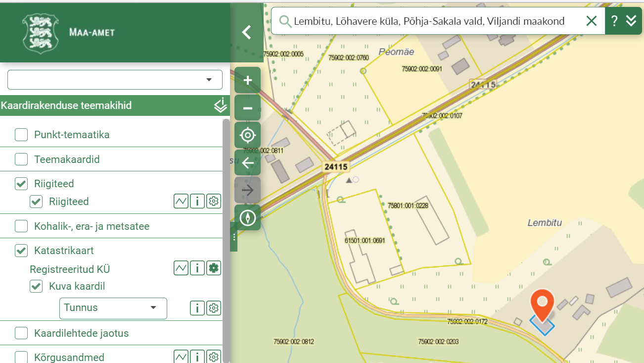Click the locate-my-position target icon
The image size is (644, 363).
pyautogui.click(x=248, y=135)
